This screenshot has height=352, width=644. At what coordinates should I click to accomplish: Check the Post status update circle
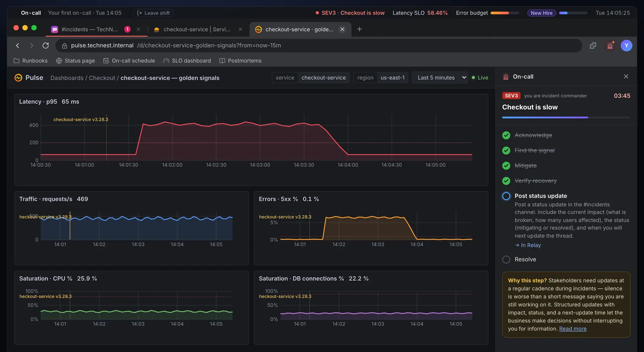[x=506, y=196]
